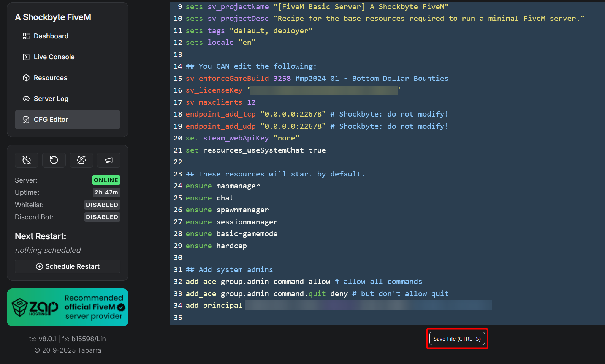
Task: Click the 'nothing scheduled' restart text
Action: tap(48, 250)
